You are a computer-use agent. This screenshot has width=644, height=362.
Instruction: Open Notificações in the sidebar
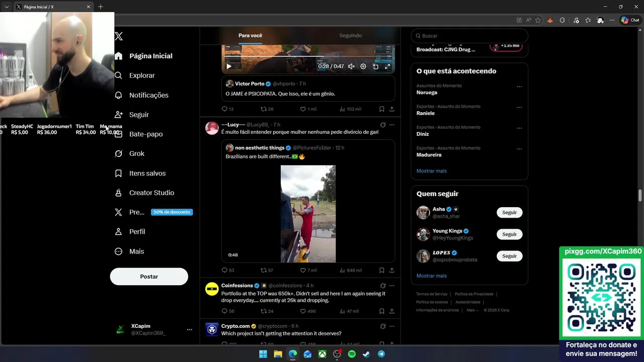pyautogui.click(x=141, y=95)
